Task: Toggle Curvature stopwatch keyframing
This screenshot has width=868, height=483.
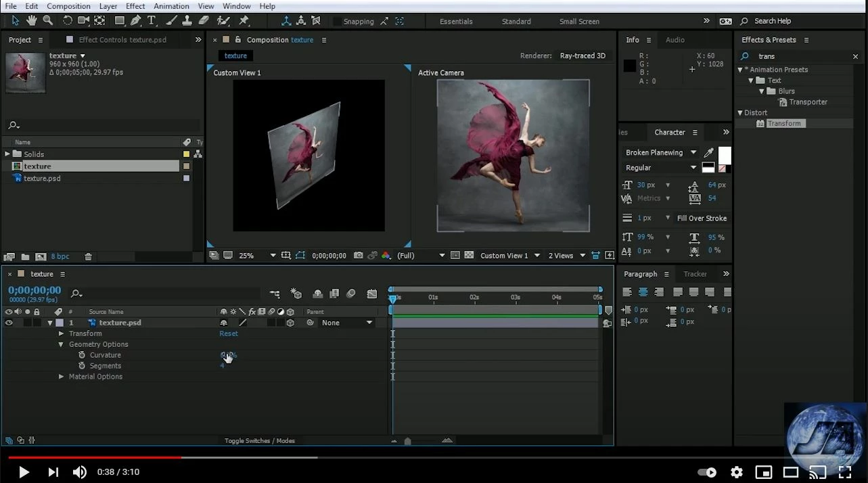Action: pos(82,355)
